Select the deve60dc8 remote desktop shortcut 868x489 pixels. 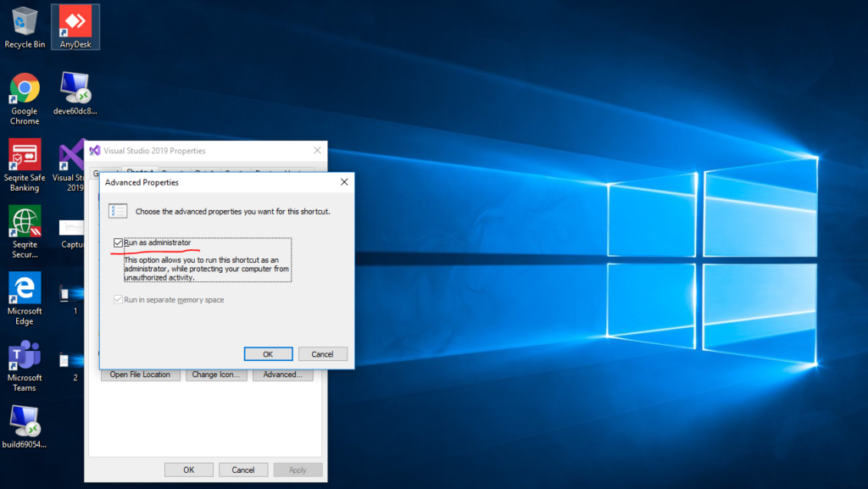(75, 93)
